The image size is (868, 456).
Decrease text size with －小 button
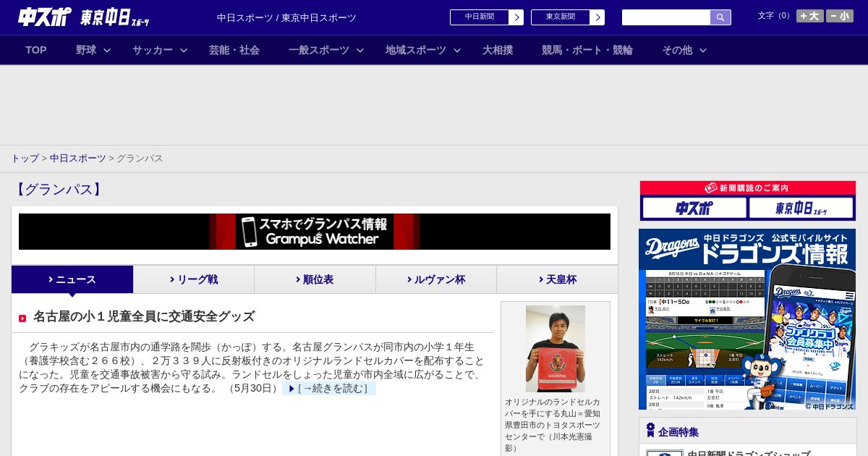[839, 16]
